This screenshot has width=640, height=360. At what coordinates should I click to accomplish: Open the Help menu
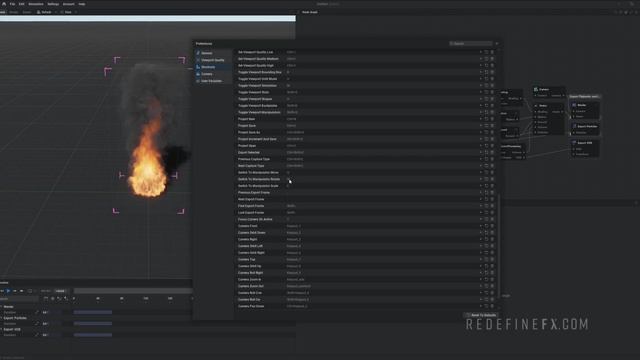point(82,4)
